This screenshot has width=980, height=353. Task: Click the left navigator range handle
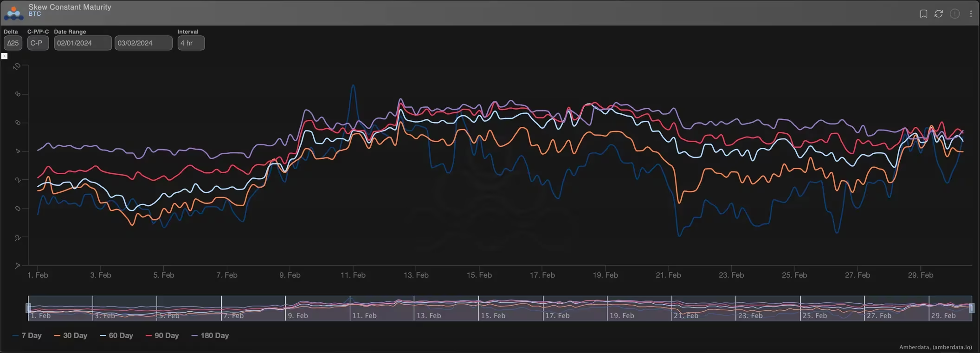28,308
